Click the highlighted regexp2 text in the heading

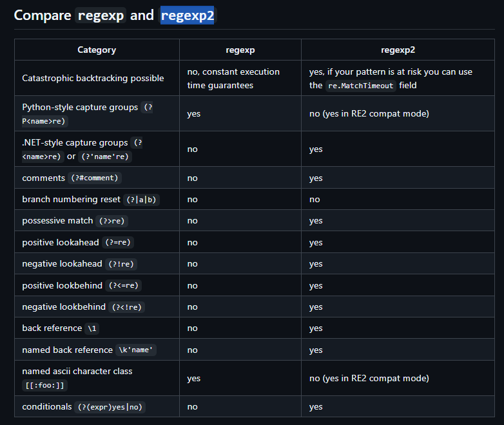[x=187, y=15]
